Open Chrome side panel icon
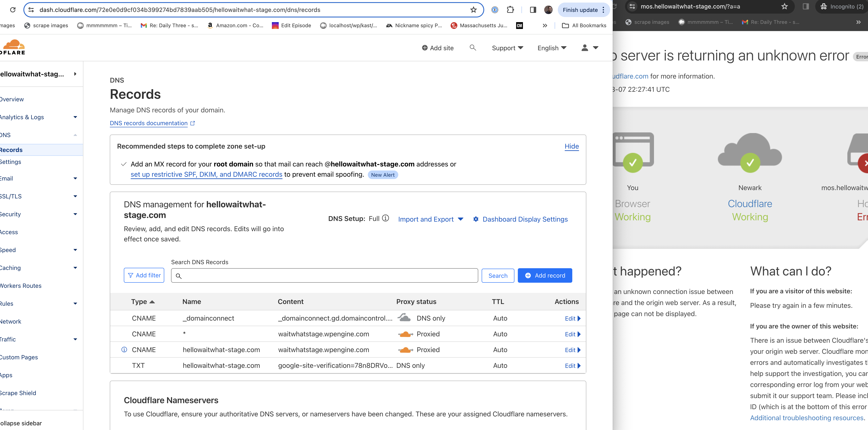This screenshot has width=868, height=430. 533,10
